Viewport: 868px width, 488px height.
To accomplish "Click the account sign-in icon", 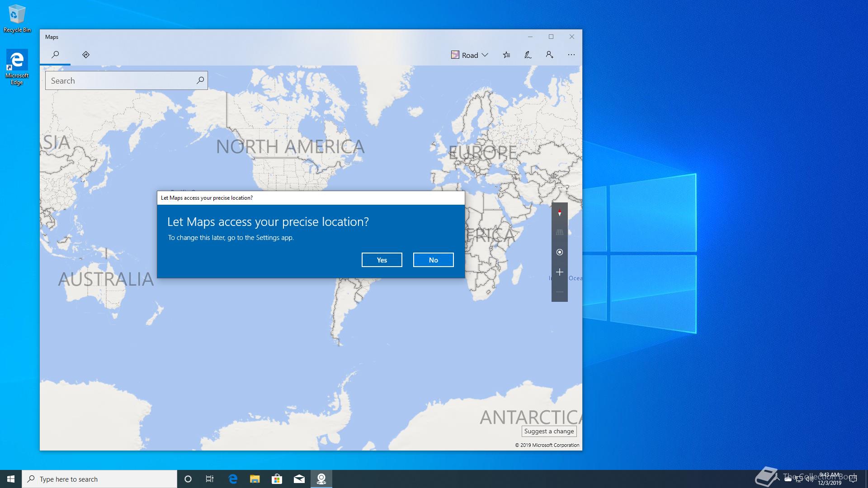I will click(549, 55).
